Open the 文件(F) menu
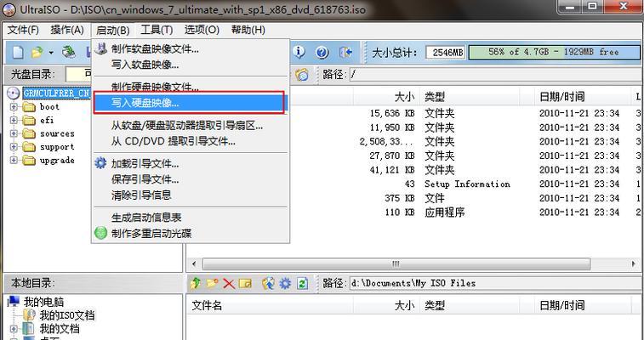644x340 pixels. click(x=24, y=30)
